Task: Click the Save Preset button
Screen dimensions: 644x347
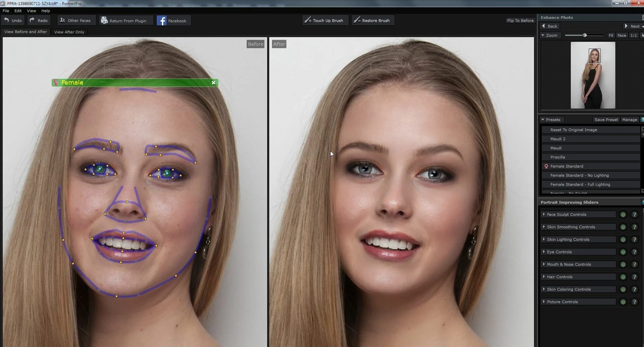Action: (606, 120)
